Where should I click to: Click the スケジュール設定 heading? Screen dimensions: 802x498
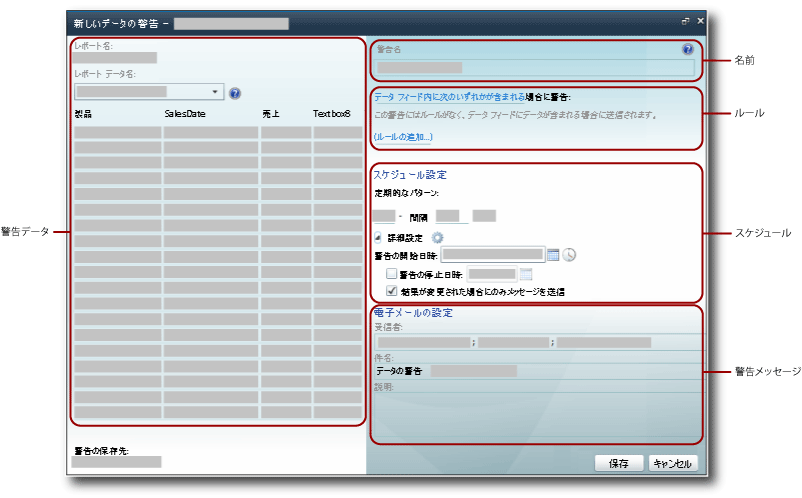click(410, 175)
